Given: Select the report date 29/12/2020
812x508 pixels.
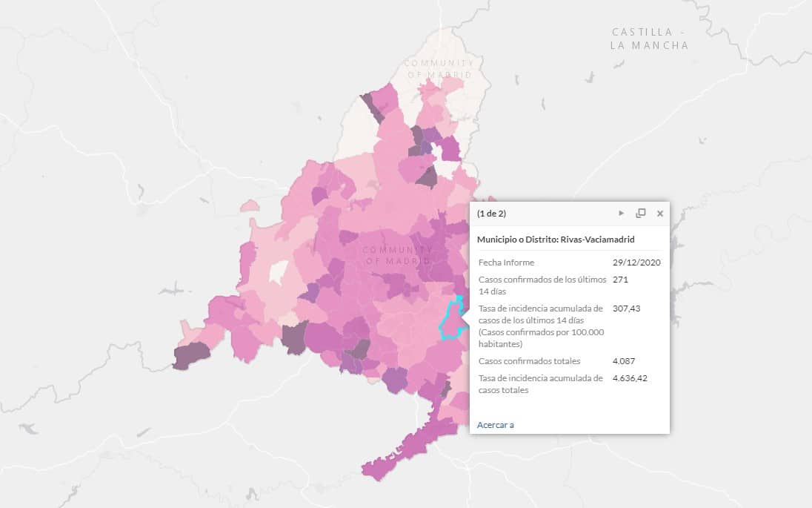Looking at the screenshot, I should pos(636,263).
